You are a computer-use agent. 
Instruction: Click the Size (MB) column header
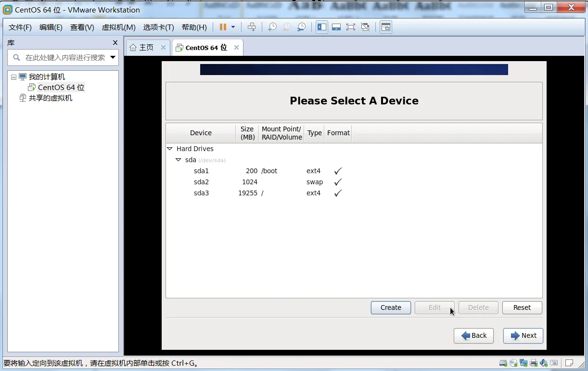tap(247, 133)
